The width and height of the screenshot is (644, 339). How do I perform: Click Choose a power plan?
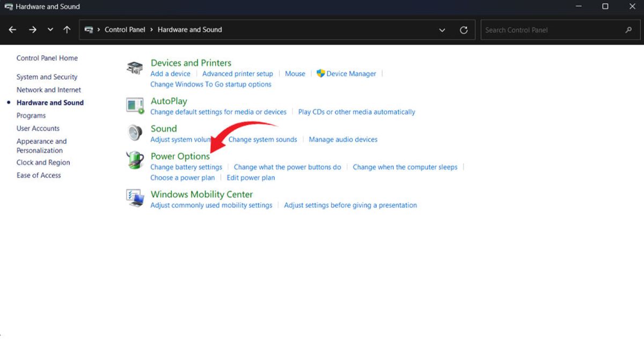tap(182, 178)
